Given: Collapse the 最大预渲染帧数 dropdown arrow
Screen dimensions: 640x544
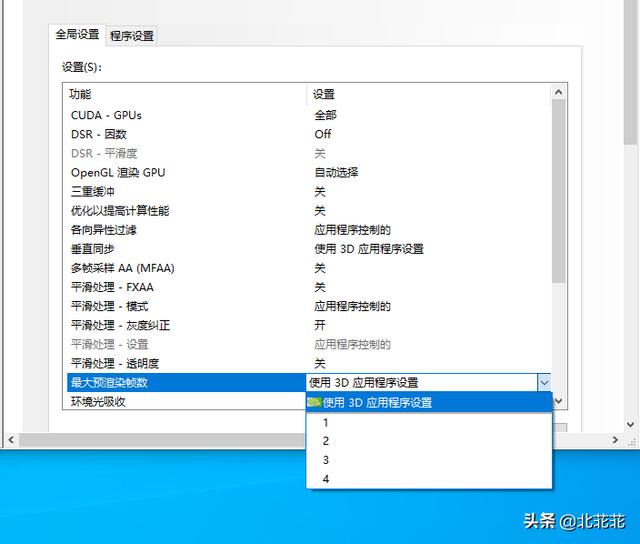Looking at the screenshot, I should pyautogui.click(x=544, y=383).
